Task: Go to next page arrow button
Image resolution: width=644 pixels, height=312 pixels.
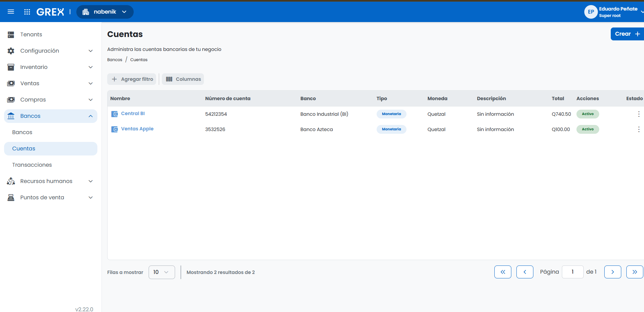Action: point(613,272)
